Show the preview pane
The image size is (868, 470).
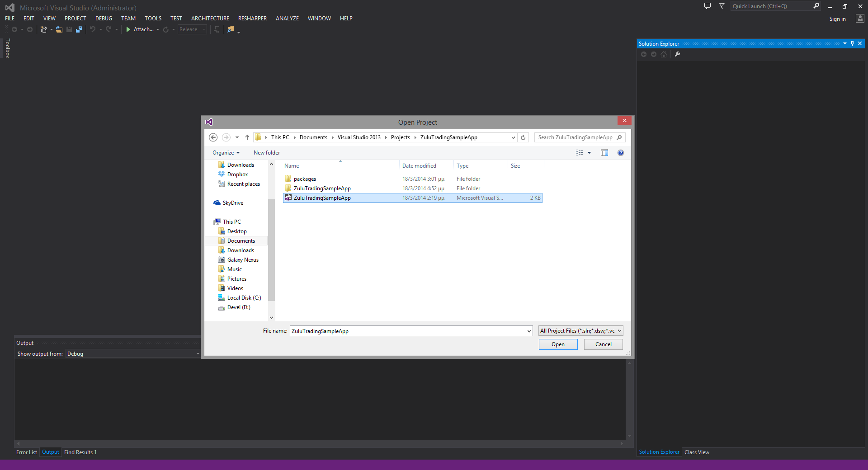[x=604, y=153]
